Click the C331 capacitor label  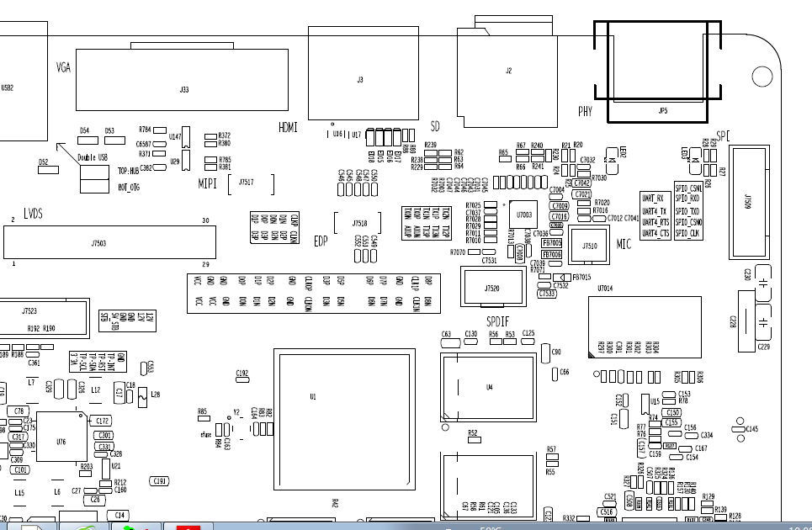tap(104, 447)
